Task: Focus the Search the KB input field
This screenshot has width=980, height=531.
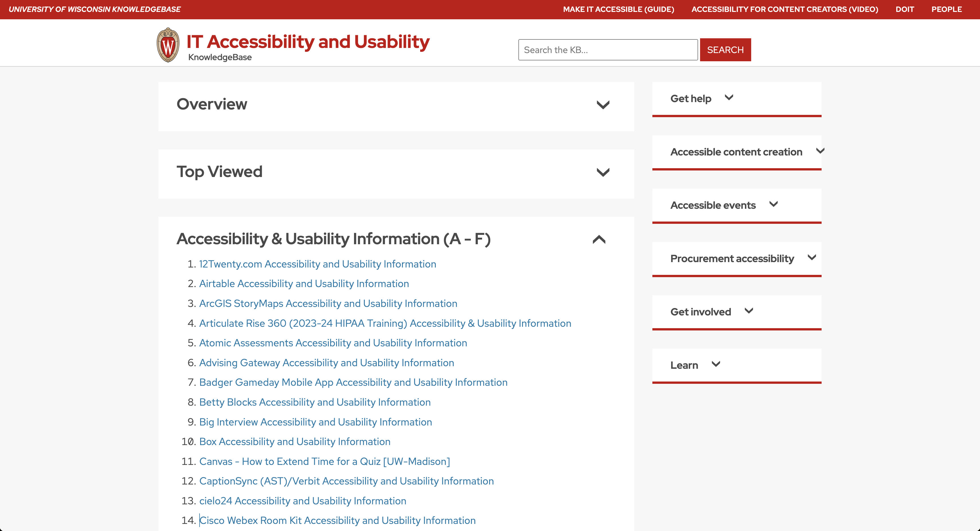Action: pos(608,50)
